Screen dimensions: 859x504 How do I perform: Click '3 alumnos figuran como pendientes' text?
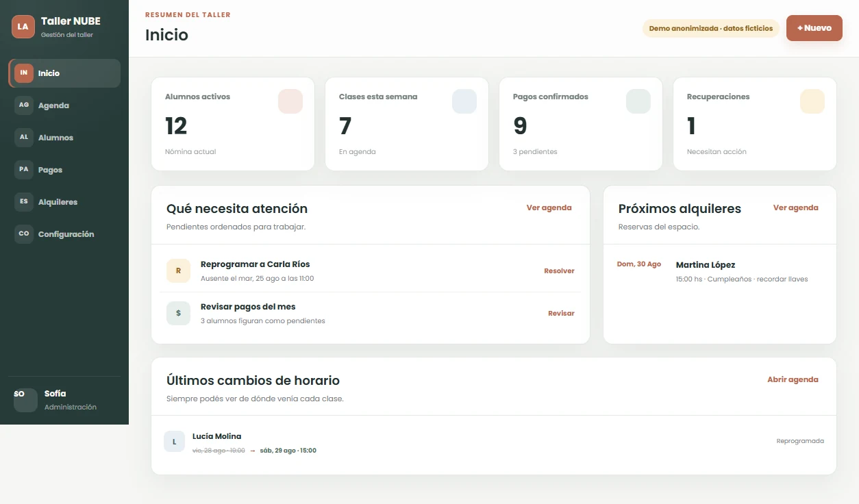click(x=263, y=321)
